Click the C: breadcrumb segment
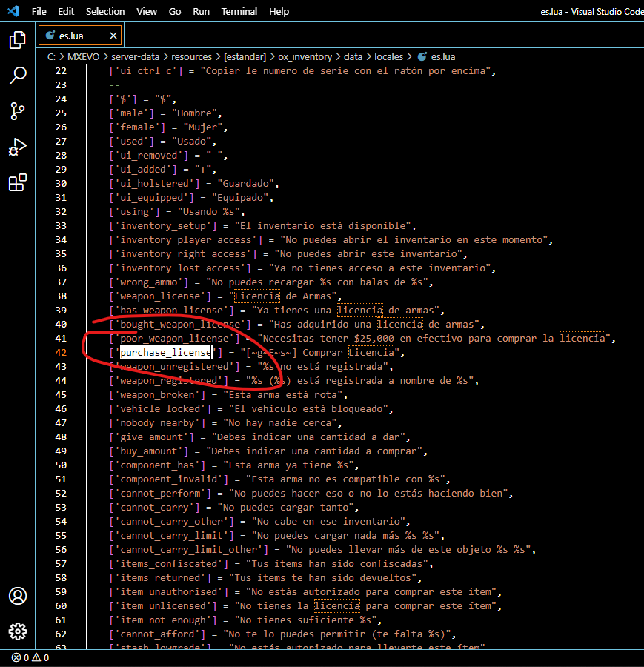 (x=51, y=56)
